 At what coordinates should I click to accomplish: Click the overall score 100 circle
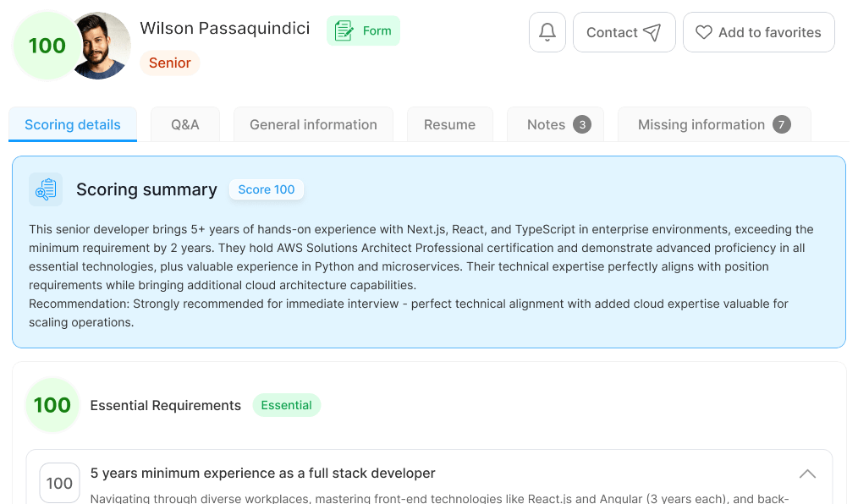47,46
